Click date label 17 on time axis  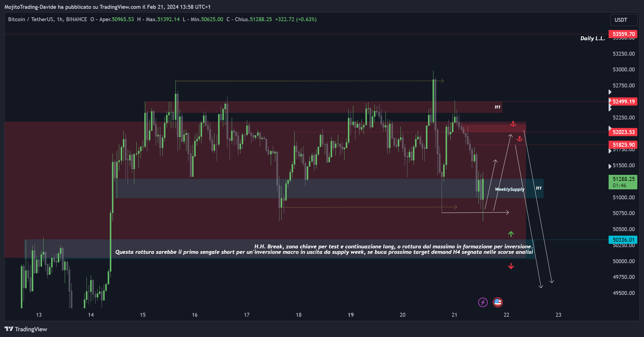[x=247, y=315]
